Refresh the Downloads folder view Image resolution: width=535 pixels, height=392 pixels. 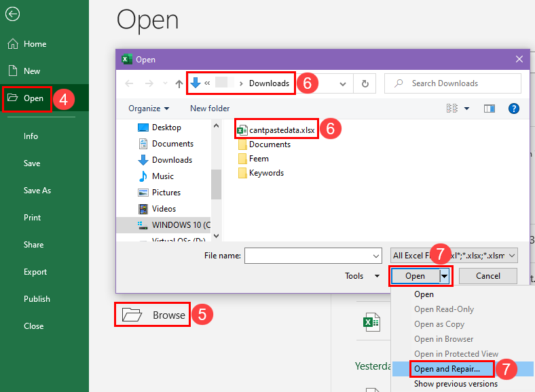[365, 84]
